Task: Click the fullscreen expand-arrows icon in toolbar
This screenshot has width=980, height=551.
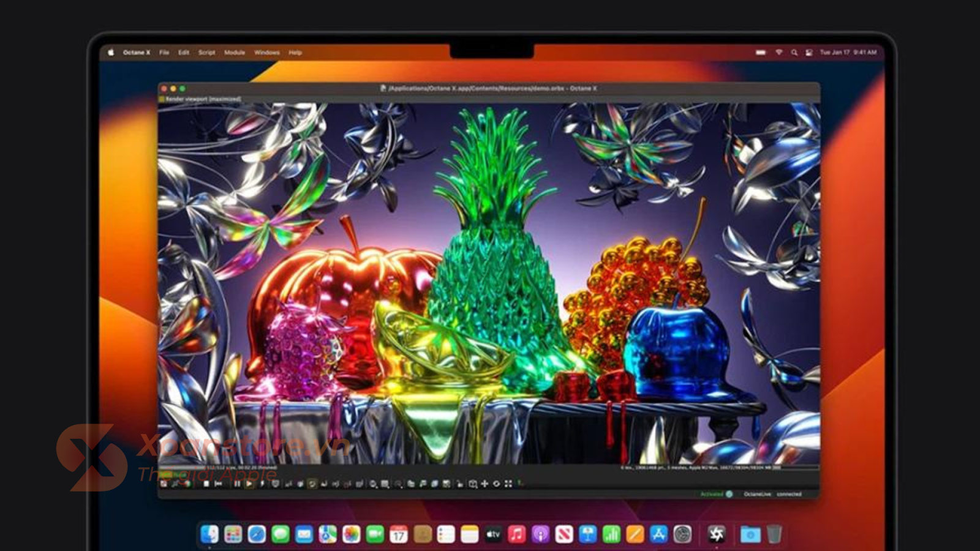Action: [508, 484]
